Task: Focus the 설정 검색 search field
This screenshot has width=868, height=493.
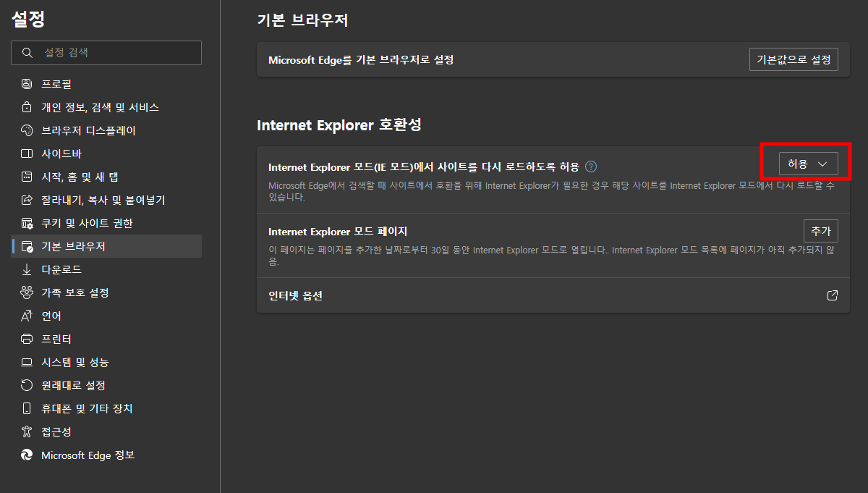Action: point(106,53)
